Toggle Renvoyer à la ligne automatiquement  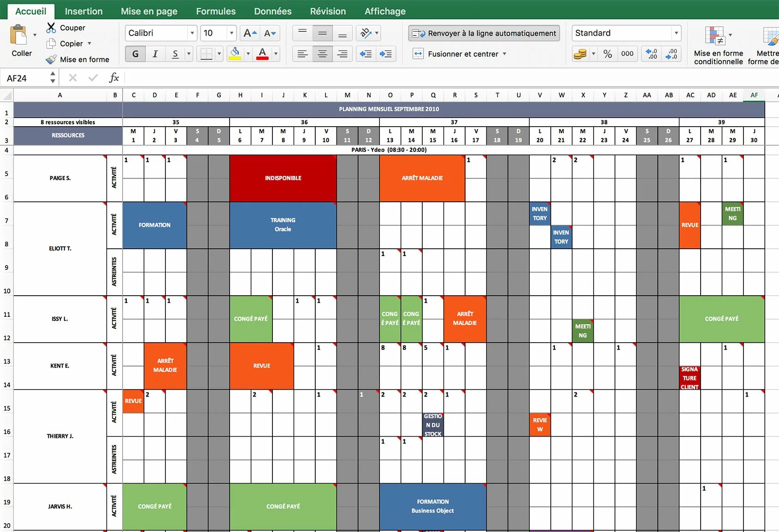[x=484, y=33]
